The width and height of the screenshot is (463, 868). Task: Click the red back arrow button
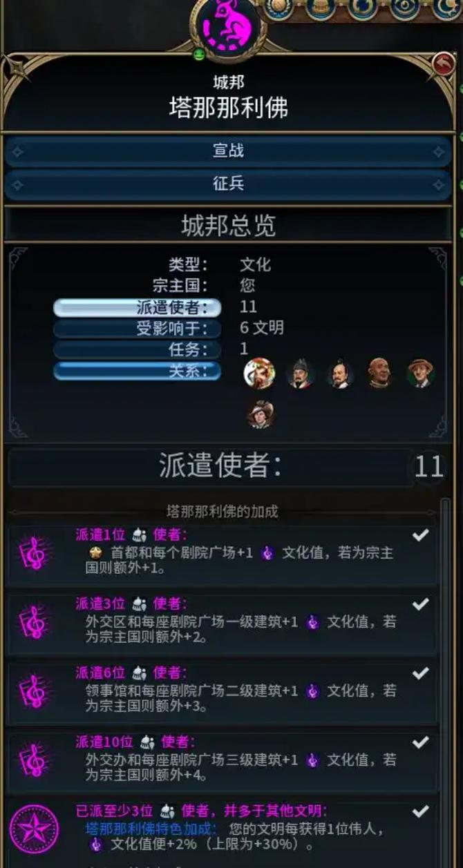(x=442, y=66)
